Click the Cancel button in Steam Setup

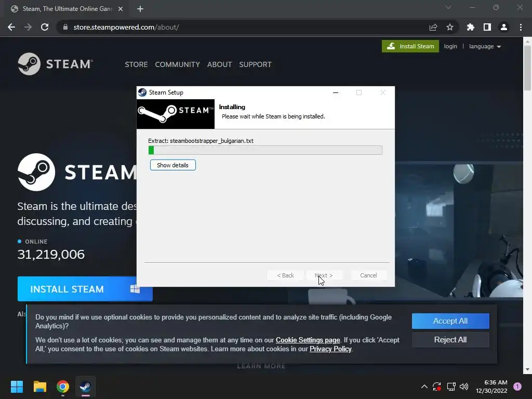[368, 275]
